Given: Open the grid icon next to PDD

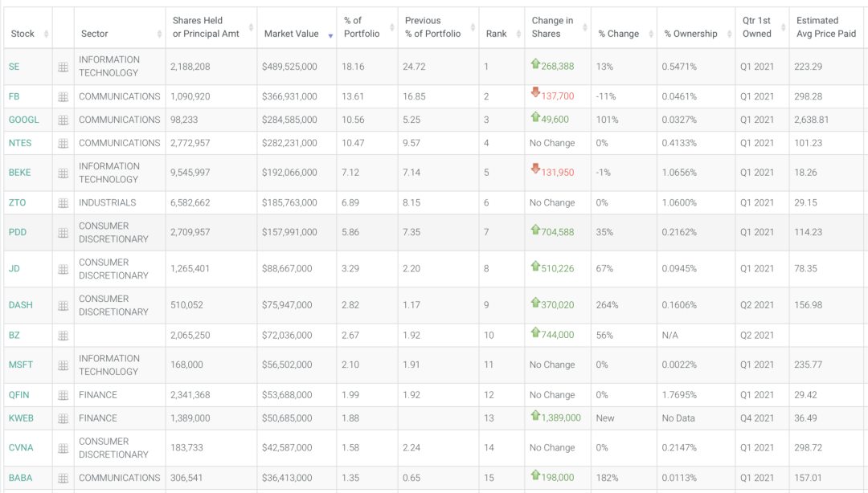Looking at the screenshot, I should [x=63, y=233].
